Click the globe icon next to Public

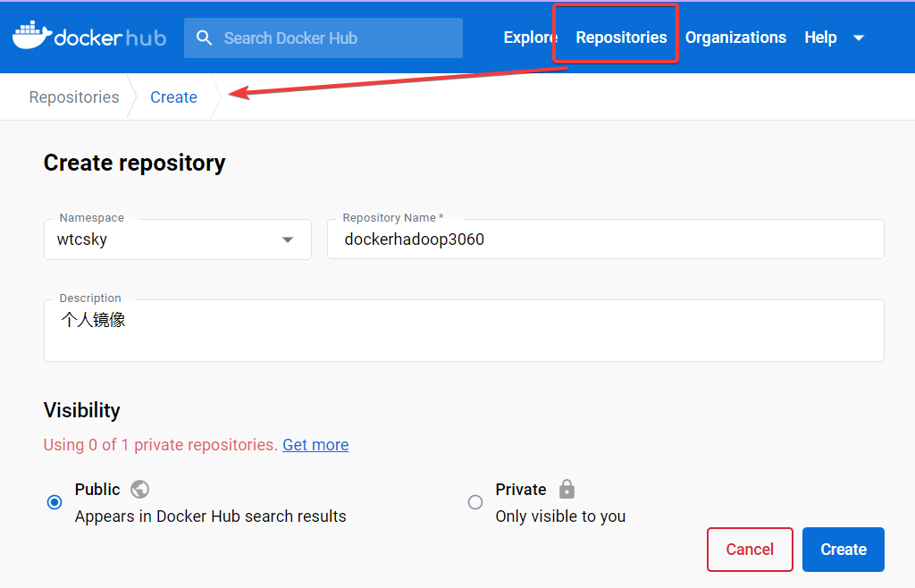coord(139,489)
